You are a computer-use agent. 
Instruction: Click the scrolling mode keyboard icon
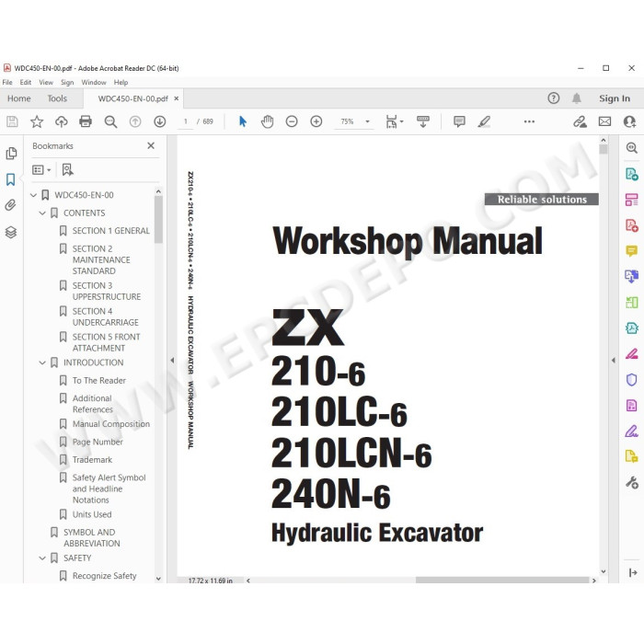pyautogui.click(x=423, y=121)
